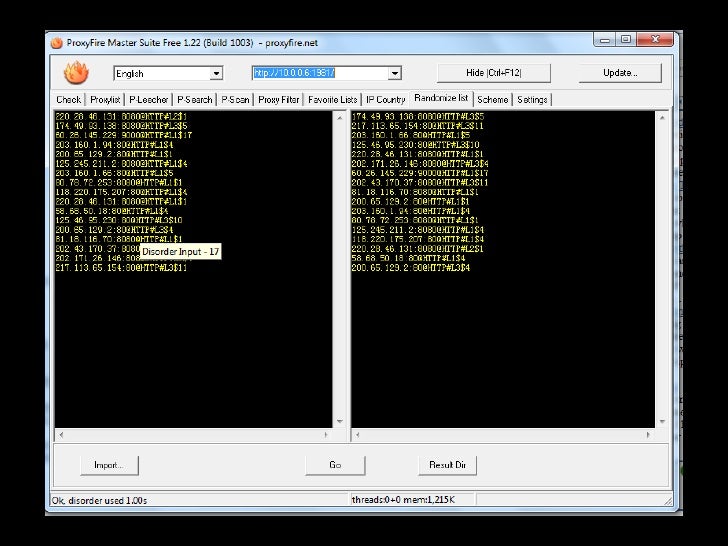Click output line 200.65.129.2:80@HTTP#L3$4
Image resolution: width=728 pixels, height=546 pixels.
coord(410,267)
